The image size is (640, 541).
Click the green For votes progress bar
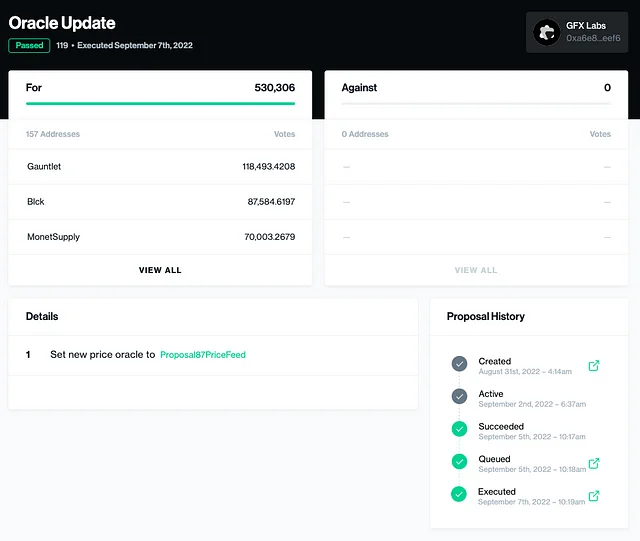[160, 103]
